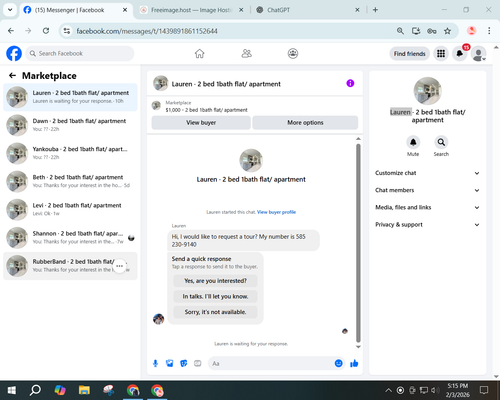Close the ChatGPT tab
Image resolution: width=500 pixels, height=400 pixels.
[x=357, y=10]
